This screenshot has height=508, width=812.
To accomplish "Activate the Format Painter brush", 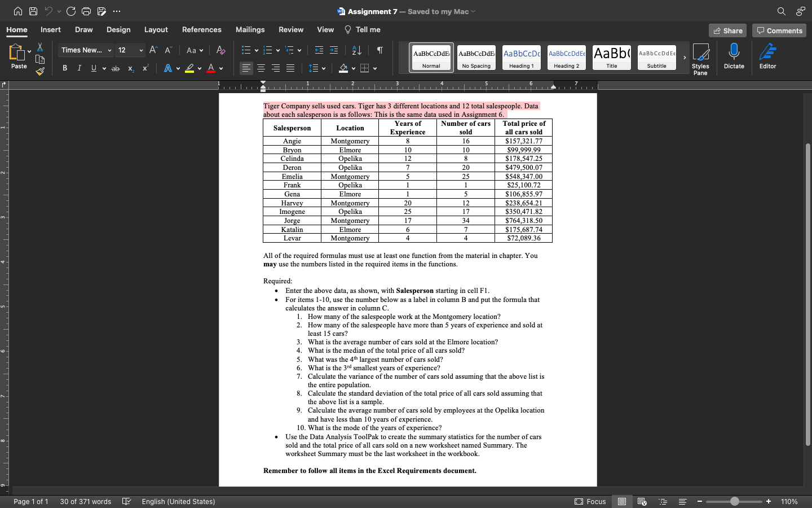I will [x=39, y=71].
